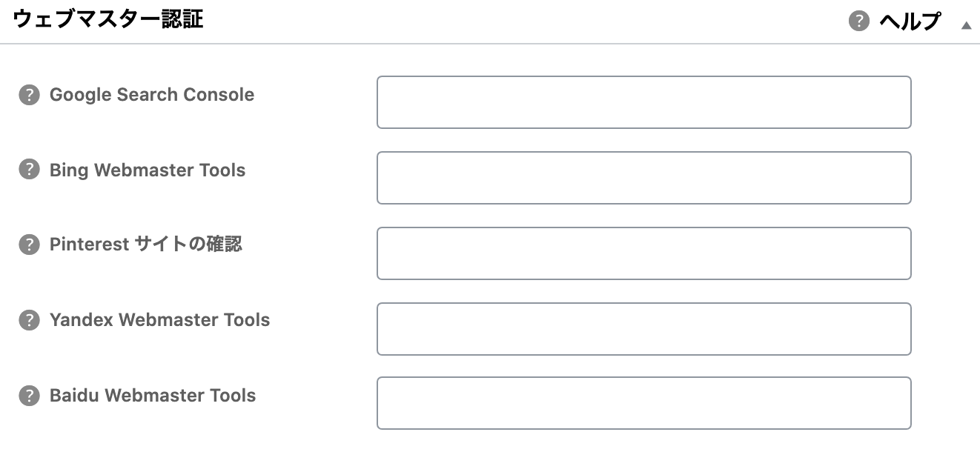Viewport: 980px width, 452px height.
Task: Open the ヘルプ link in the header
Action: [x=910, y=21]
